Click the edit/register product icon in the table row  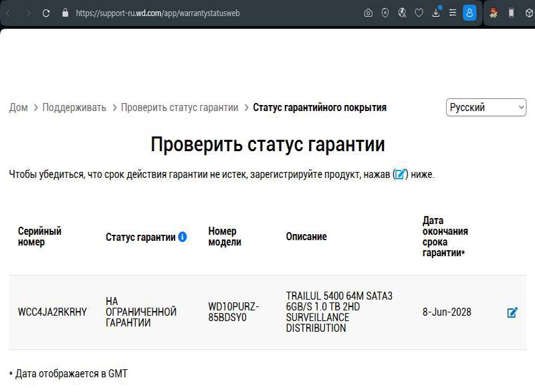512,312
